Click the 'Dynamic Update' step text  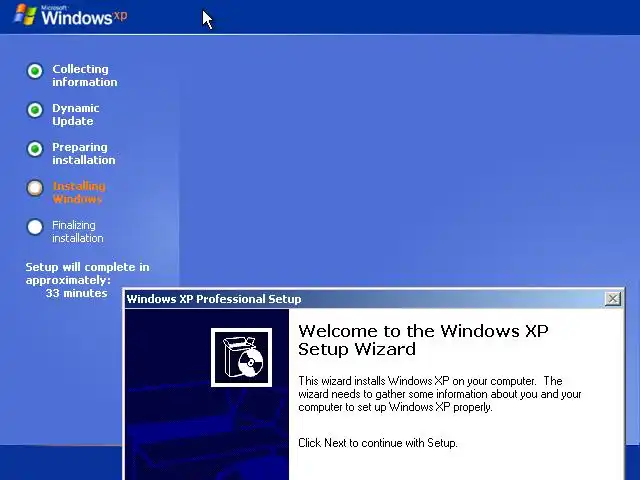76,115
